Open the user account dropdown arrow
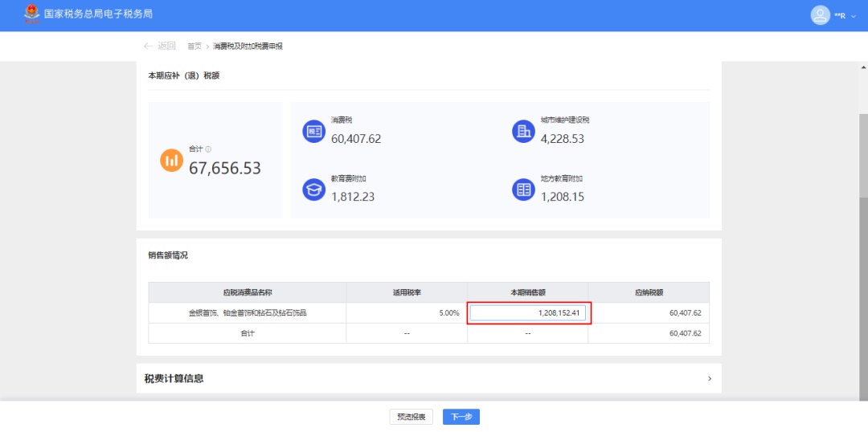 854,16
